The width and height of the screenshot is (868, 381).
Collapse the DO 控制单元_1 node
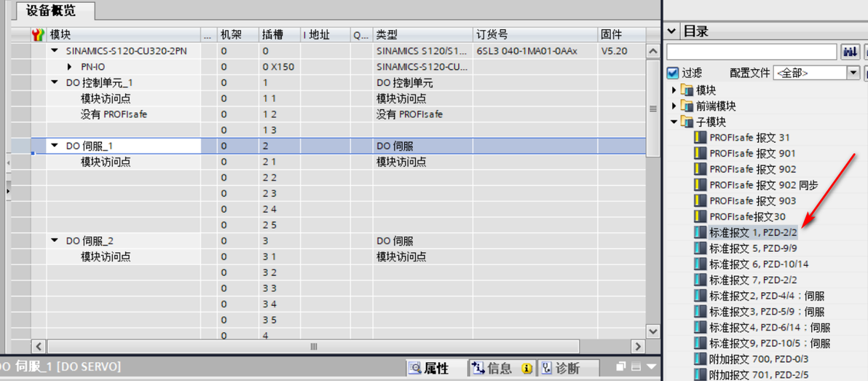tap(54, 83)
